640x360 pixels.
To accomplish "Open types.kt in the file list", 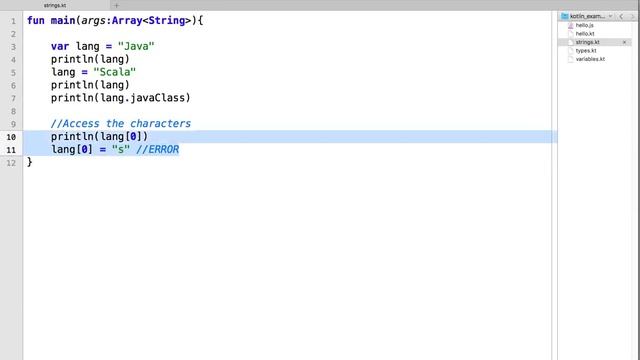I will pyautogui.click(x=586, y=51).
